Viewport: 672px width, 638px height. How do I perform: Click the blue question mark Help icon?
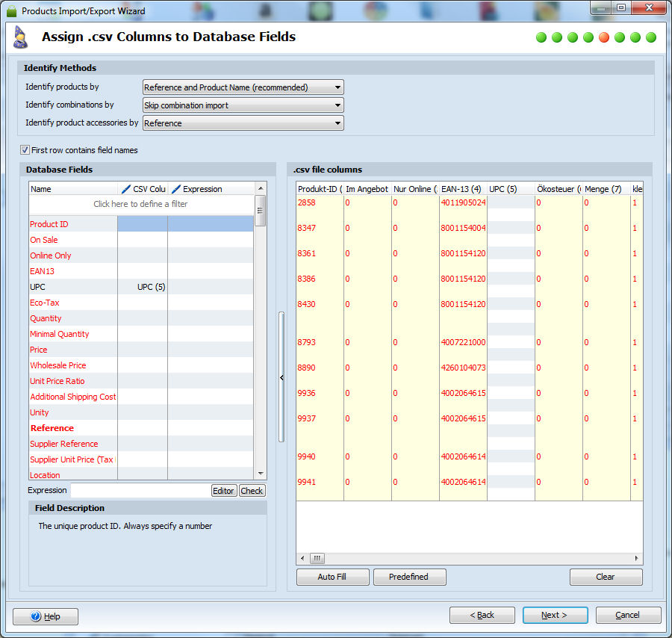coord(35,616)
